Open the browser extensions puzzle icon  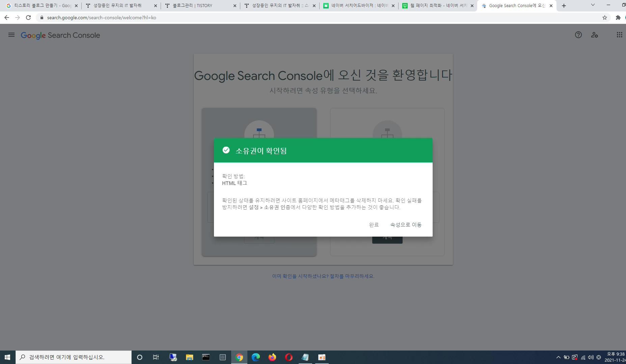tap(618, 18)
